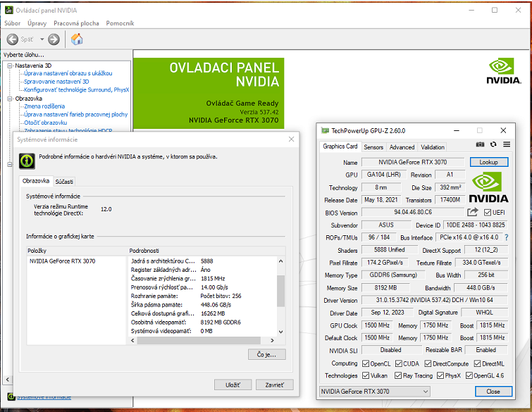The width and height of the screenshot is (532, 412).
Task: Click the GPU-Z Name field
Action: tap(413, 162)
